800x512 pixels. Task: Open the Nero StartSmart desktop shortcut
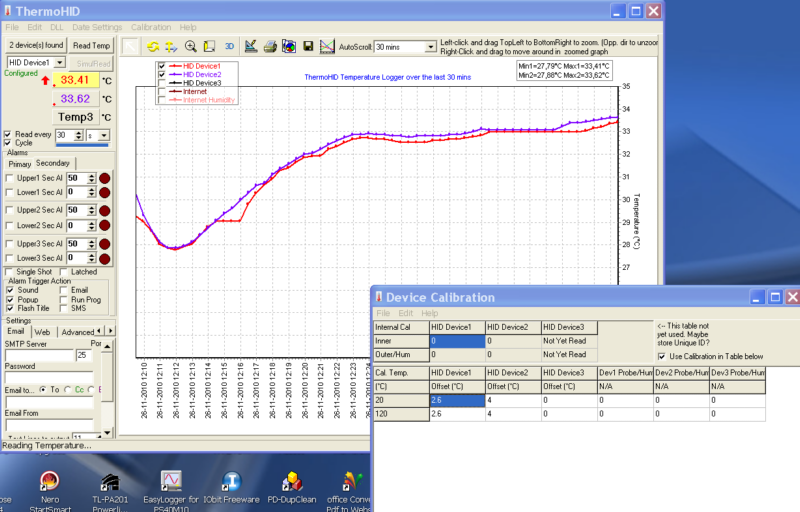point(48,482)
